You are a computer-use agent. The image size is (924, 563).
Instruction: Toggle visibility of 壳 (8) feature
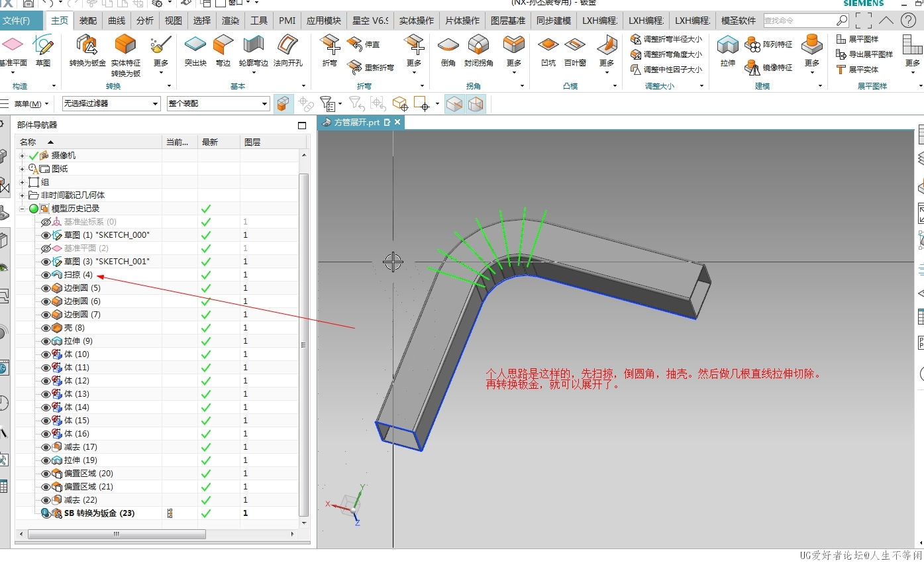[x=46, y=328]
